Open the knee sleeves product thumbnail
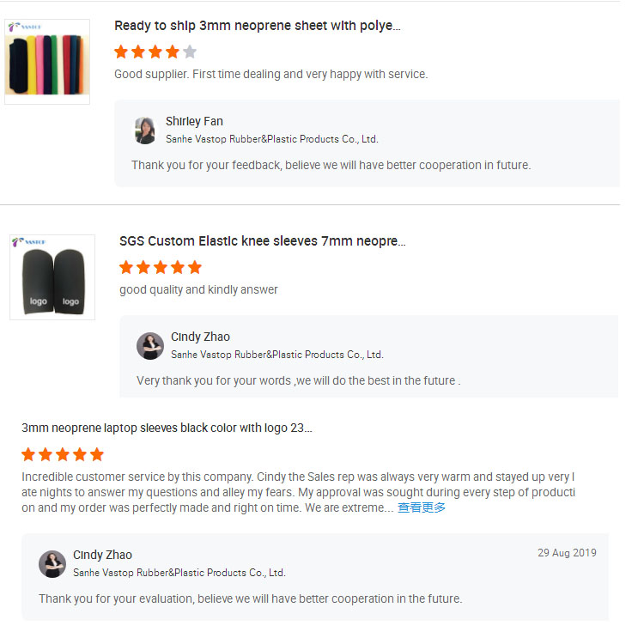The width and height of the screenshot is (644, 644). point(52,277)
